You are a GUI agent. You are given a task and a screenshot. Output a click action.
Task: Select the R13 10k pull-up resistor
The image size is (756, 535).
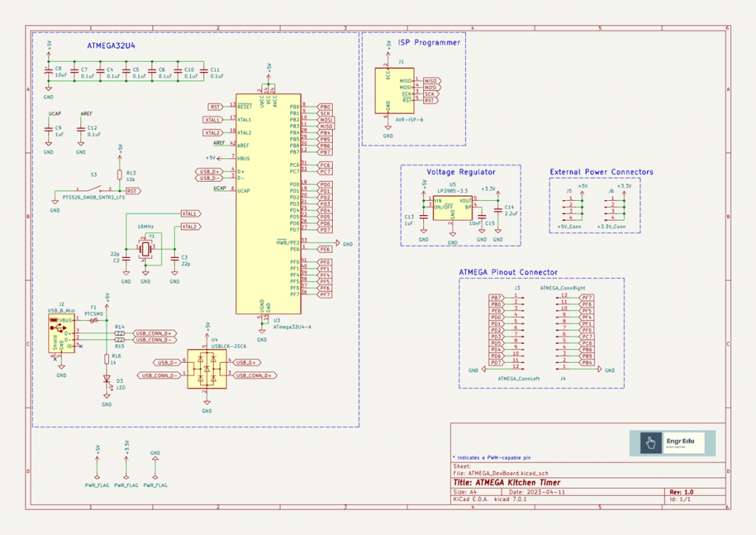[120, 175]
